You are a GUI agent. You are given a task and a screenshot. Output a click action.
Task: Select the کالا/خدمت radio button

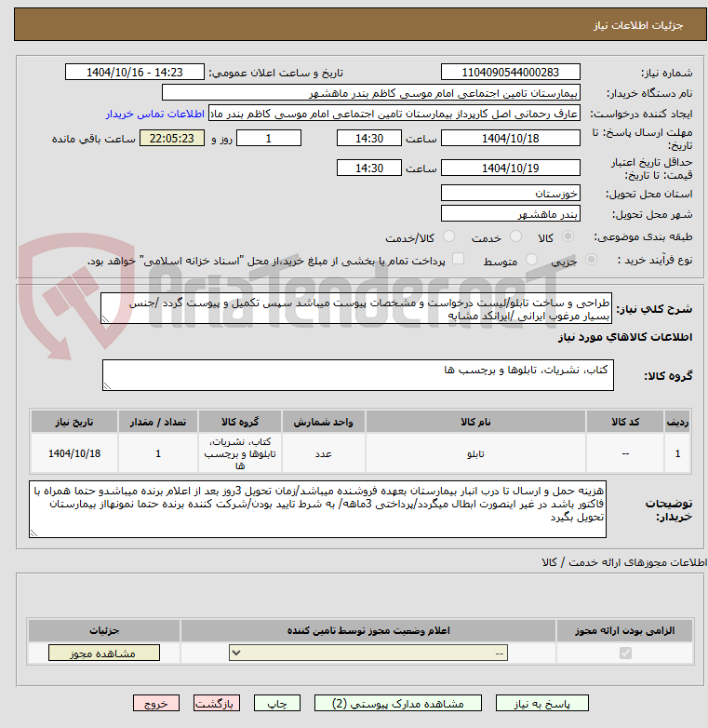(448, 236)
